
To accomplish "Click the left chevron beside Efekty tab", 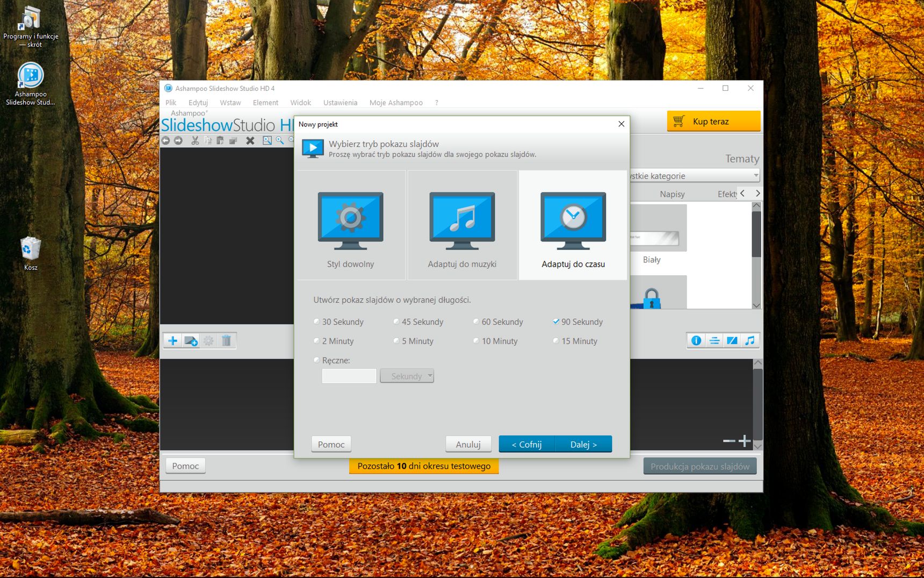I will click(742, 193).
